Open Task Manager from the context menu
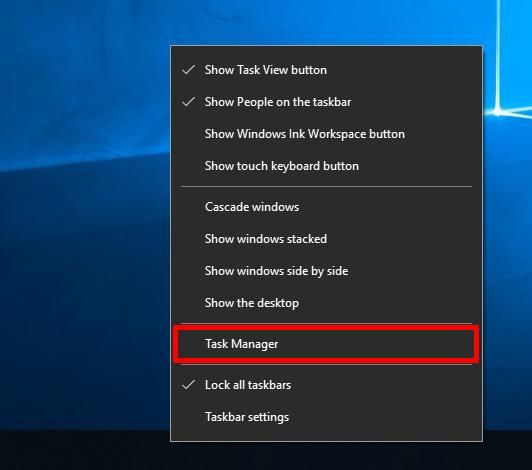532x470 pixels. point(326,344)
